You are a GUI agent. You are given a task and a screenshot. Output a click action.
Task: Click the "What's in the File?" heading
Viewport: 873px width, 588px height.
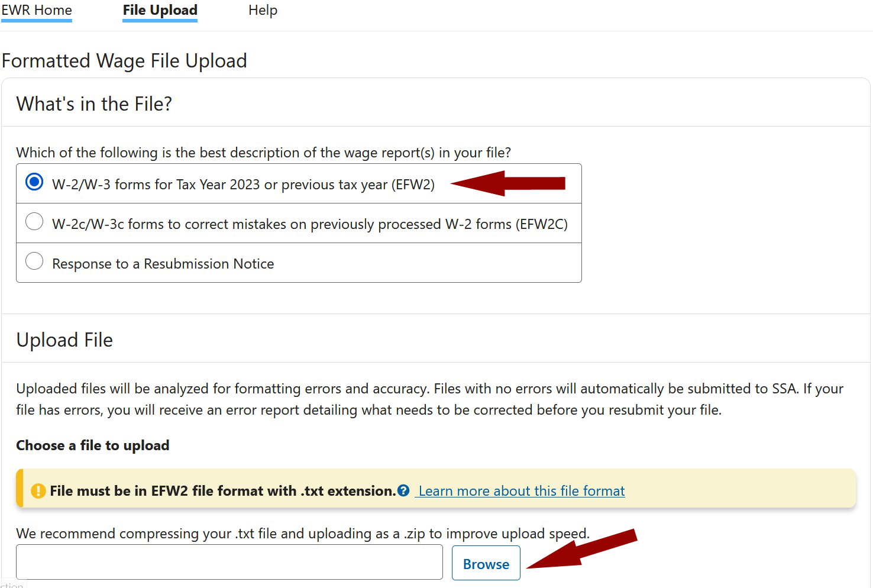pos(94,104)
